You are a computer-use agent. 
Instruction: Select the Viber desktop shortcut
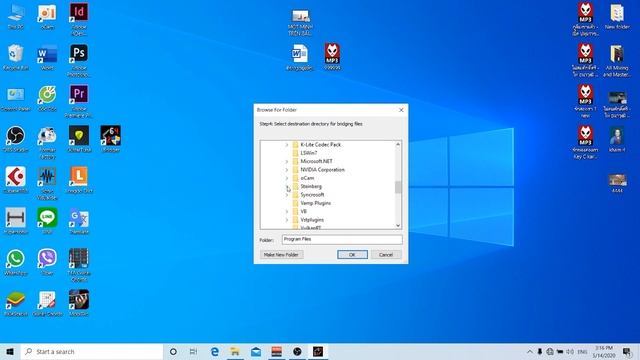click(x=47, y=262)
